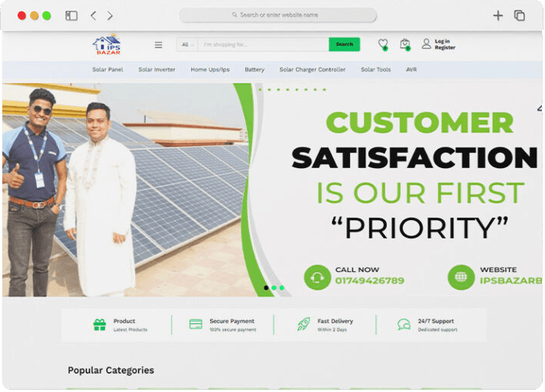This screenshot has height=392, width=545.
Task: Open Solar Charger Controller category
Action: coord(313,70)
